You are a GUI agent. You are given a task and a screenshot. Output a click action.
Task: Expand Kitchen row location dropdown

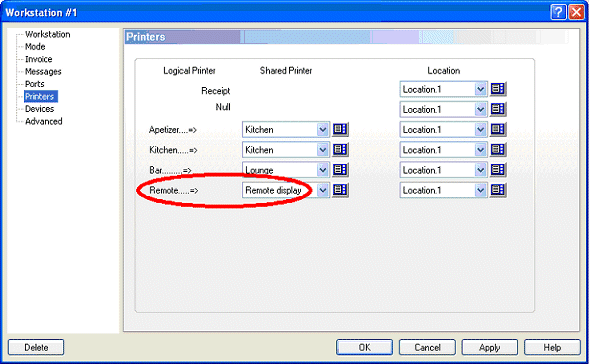(x=480, y=150)
